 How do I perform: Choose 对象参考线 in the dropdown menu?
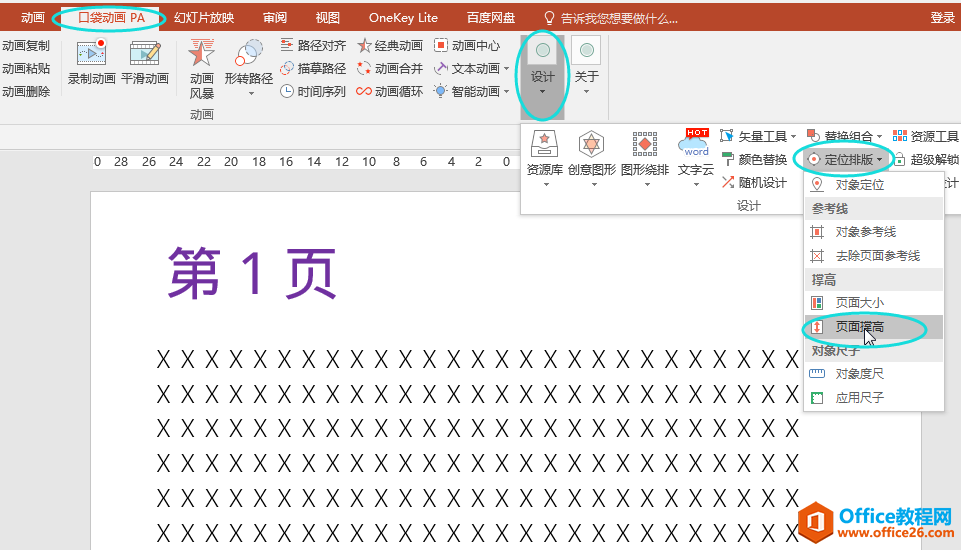(x=865, y=232)
